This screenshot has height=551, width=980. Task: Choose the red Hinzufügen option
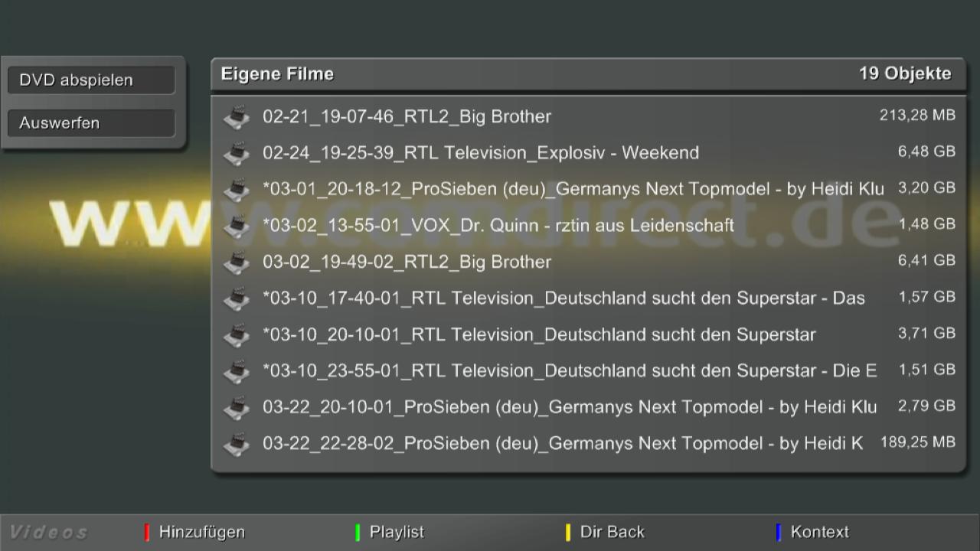click(x=201, y=532)
